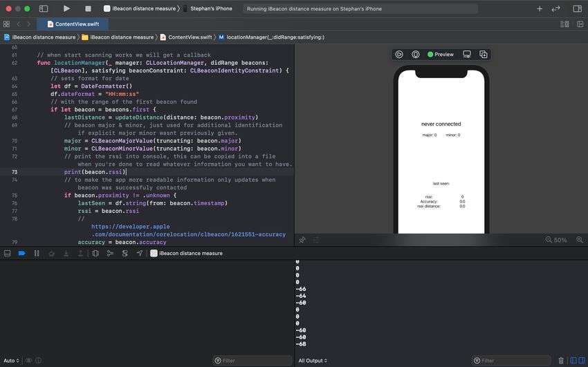Hide the debug area
Image resolution: width=588 pixels, height=367 pixels.
pos(7,253)
